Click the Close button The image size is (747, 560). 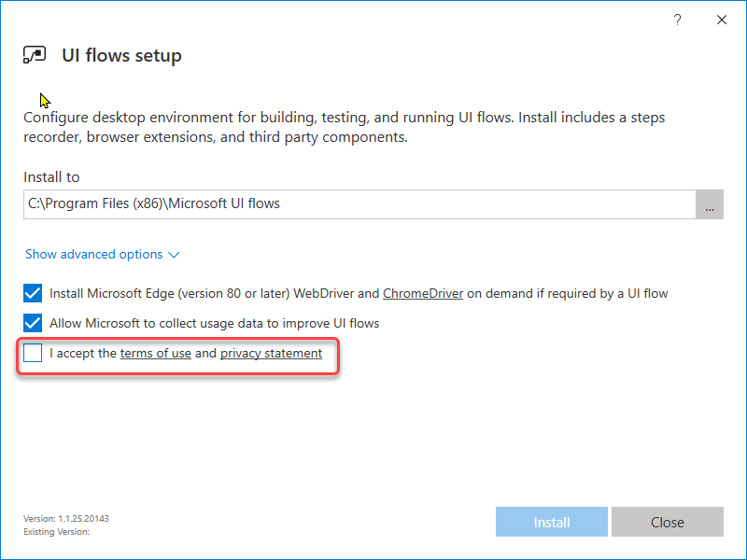[x=668, y=522]
